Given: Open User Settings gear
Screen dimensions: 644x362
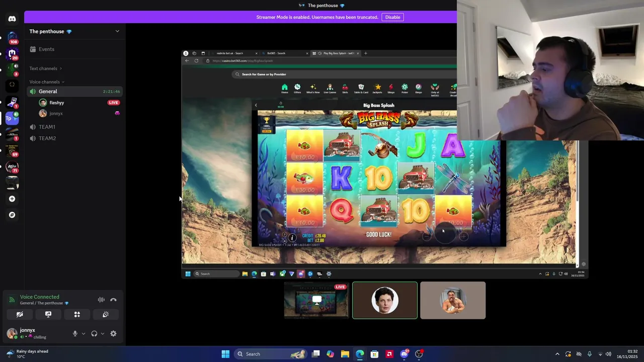Looking at the screenshot, I should pos(113,333).
